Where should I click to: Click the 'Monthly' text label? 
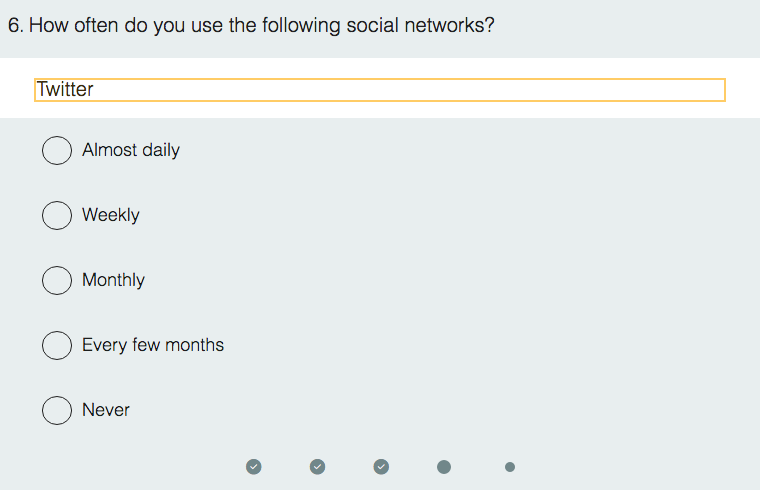click(x=113, y=280)
